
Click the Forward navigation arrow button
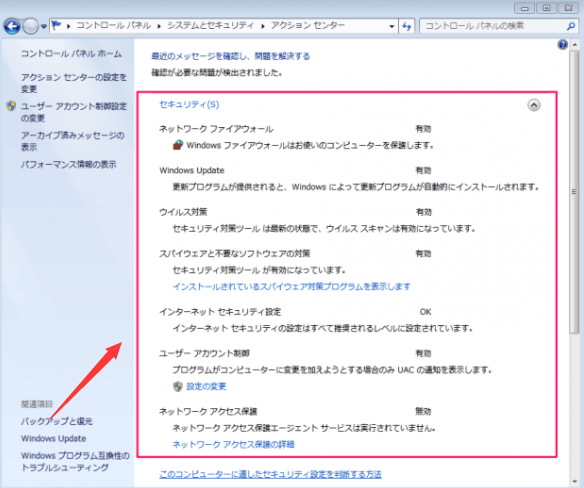click(x=31, y=26)
